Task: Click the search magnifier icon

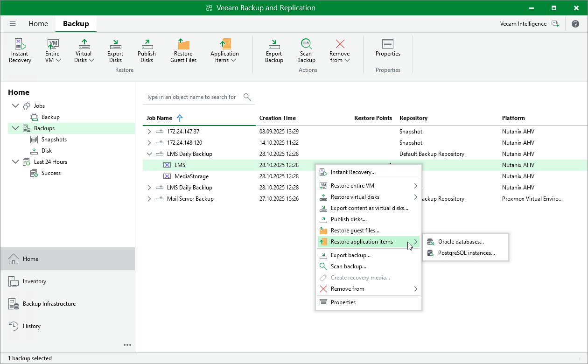Action: pyautogui.click(x=247, y=97)
